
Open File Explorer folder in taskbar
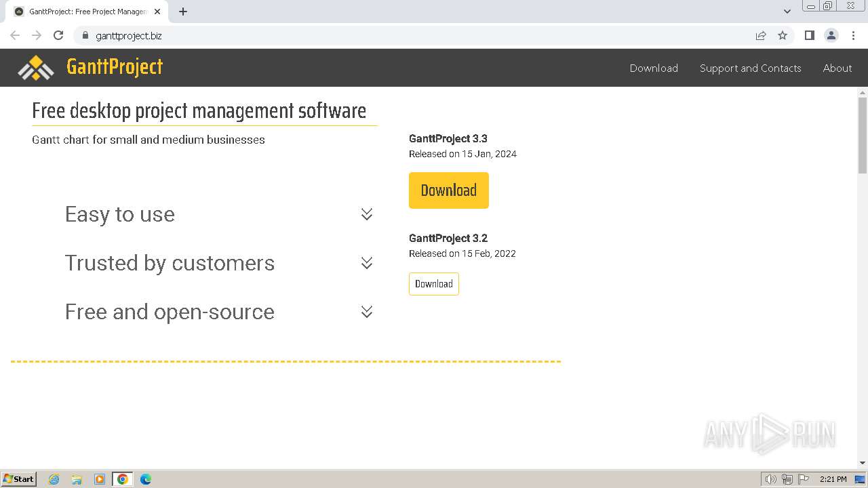point(77,479)
